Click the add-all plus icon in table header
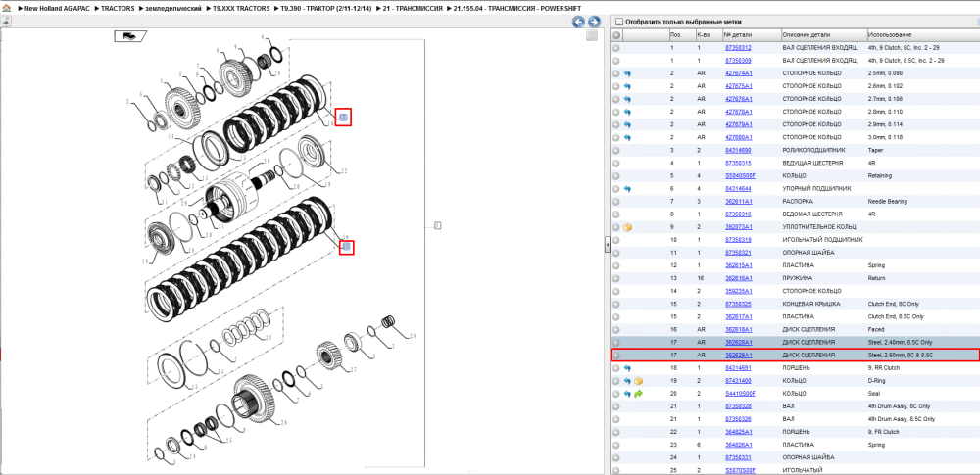980x475 pixels. tap(616, 35)
